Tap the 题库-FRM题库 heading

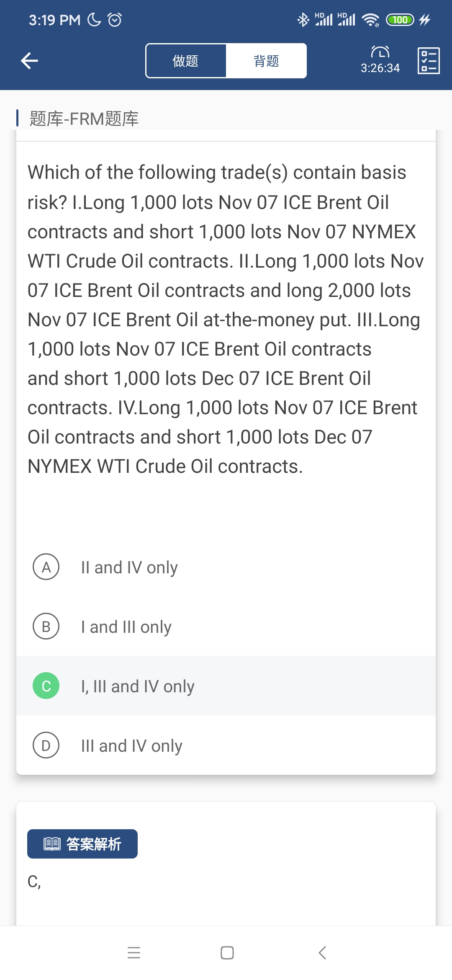pyautogui.click(x=84, y=119)
